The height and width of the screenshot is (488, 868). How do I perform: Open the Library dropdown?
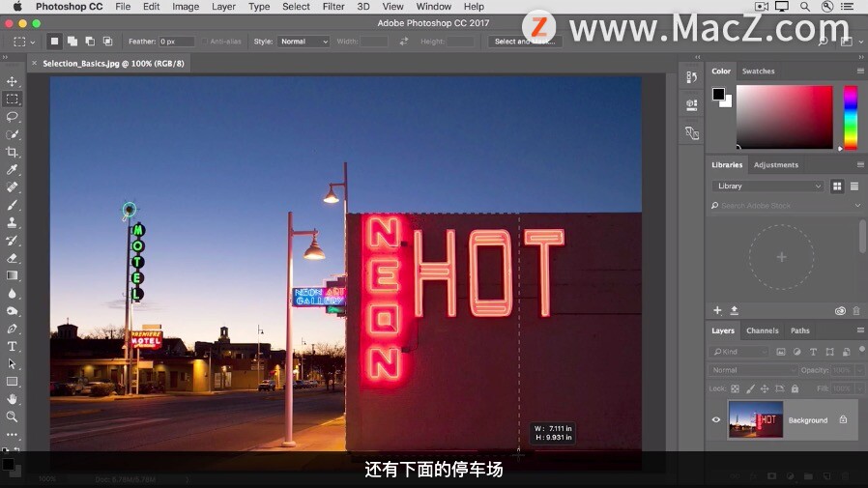[x=767, y=187]
